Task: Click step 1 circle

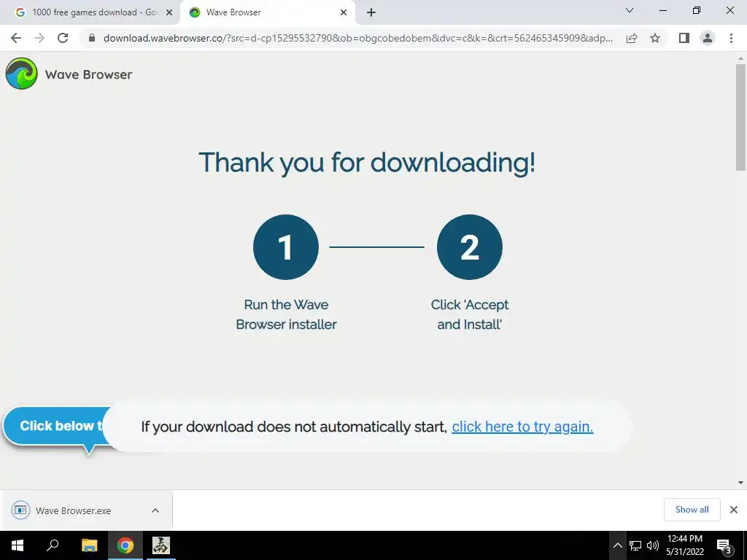Action: pyautogui.click(x=286, y=246)
